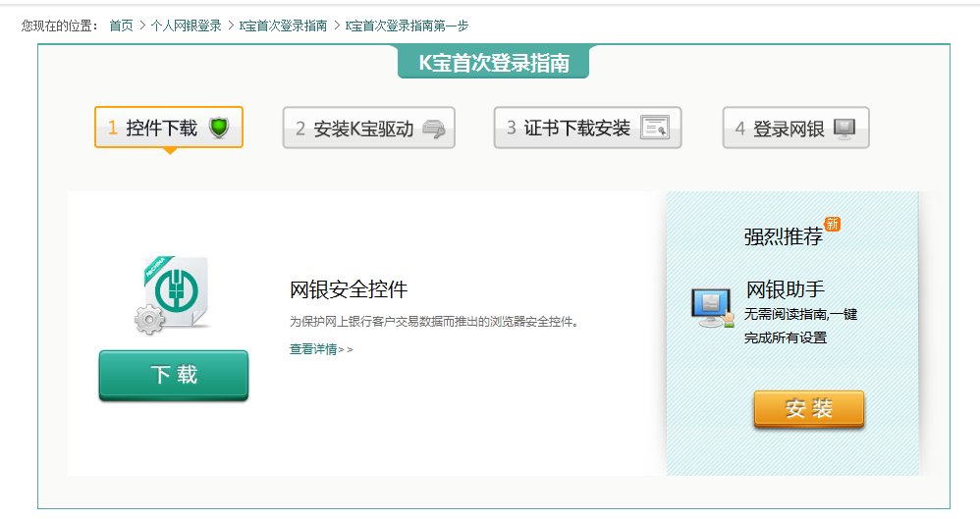Click the 网银助手 computer icon

713,307
